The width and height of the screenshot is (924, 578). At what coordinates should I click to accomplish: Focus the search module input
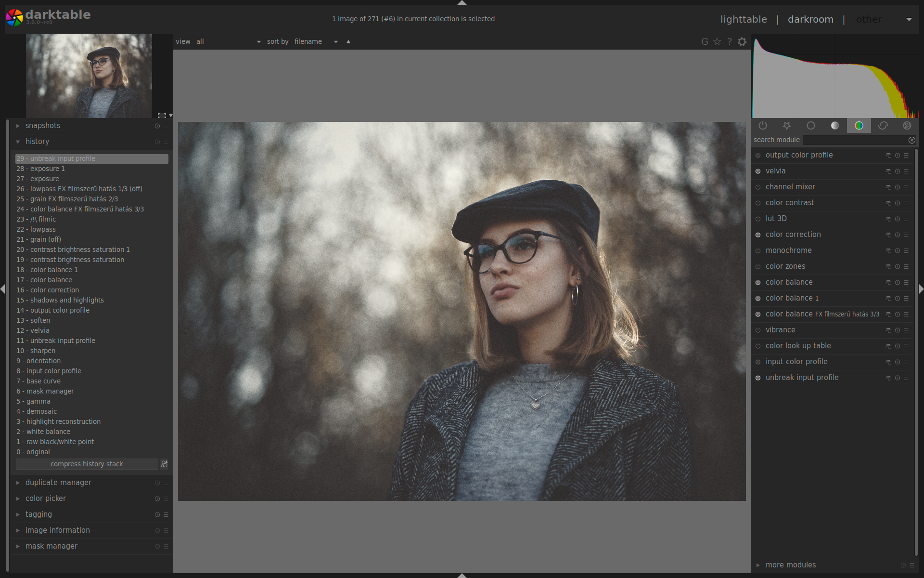pos(855,140)
